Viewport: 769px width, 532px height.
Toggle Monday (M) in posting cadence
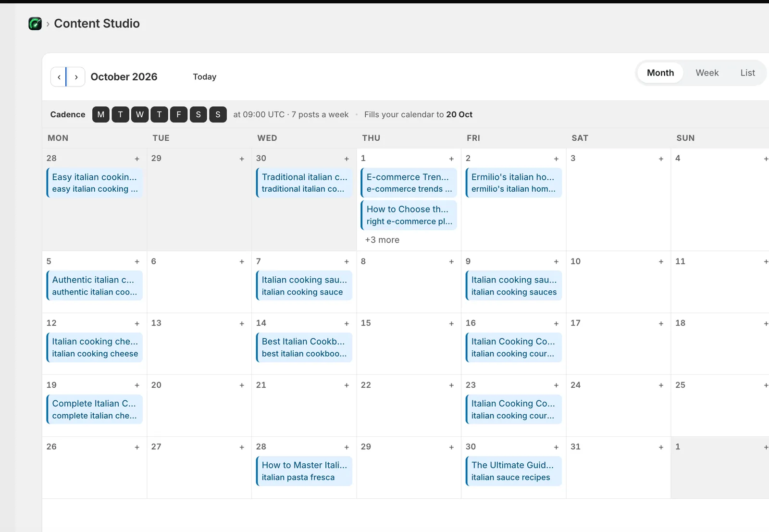pyautogui.click(x=101, y=114)
